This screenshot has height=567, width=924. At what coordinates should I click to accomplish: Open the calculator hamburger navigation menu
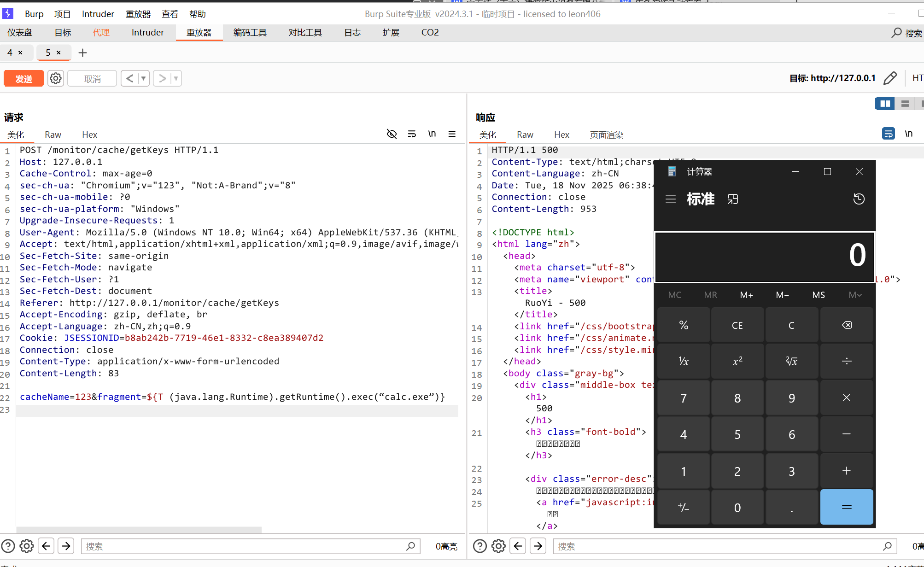671,199
